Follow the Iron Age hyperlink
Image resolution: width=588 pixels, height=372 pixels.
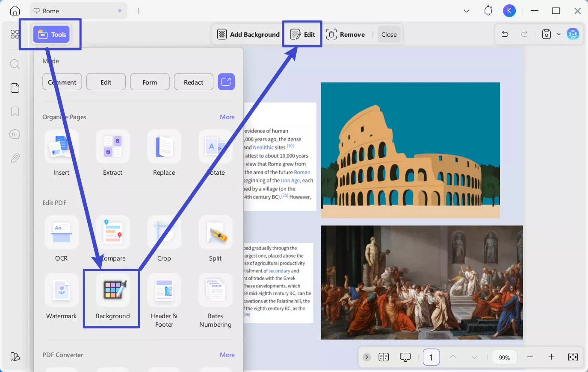point(290,180)
